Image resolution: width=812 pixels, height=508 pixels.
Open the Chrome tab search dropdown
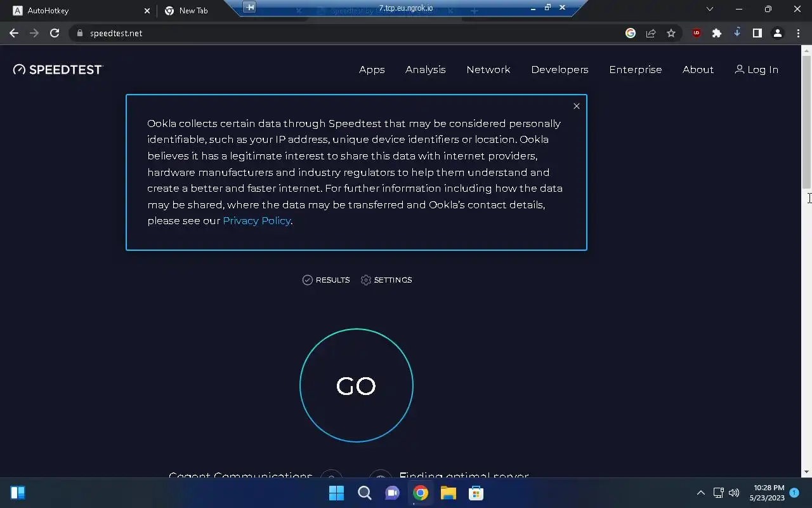coord(710,9)
